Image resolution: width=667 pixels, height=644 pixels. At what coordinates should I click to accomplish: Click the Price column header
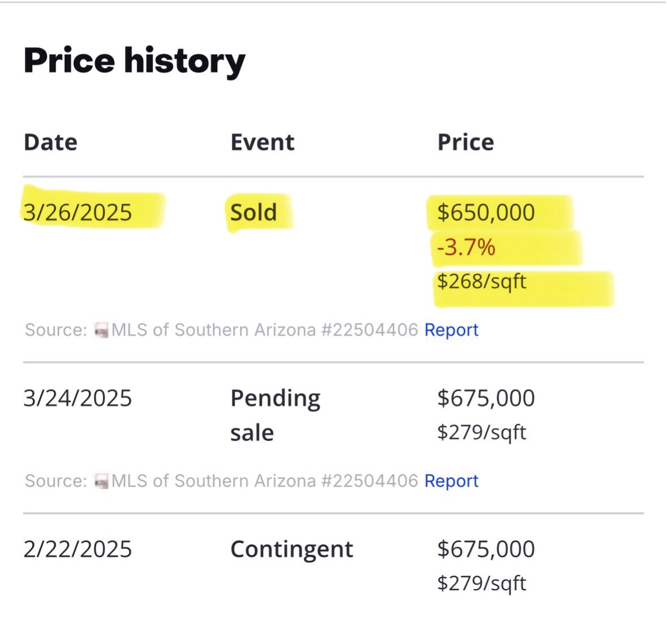pyautogui.click(x=465, y=142)
